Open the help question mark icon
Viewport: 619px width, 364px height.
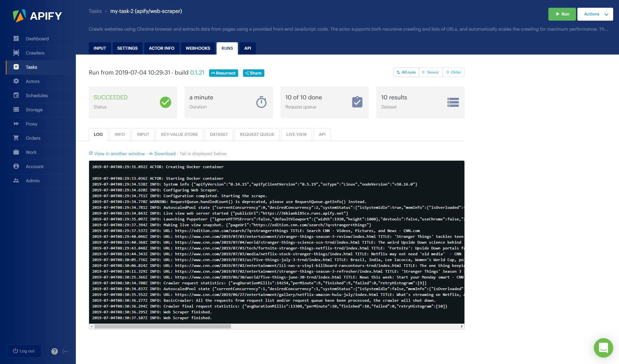[55, 351]
